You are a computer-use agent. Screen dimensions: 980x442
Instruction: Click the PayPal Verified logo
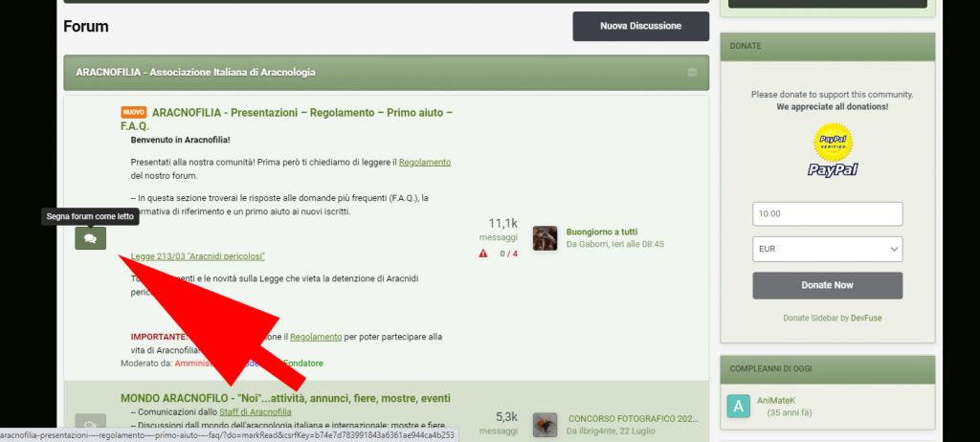pyautogui.click(x=832, y=150)
